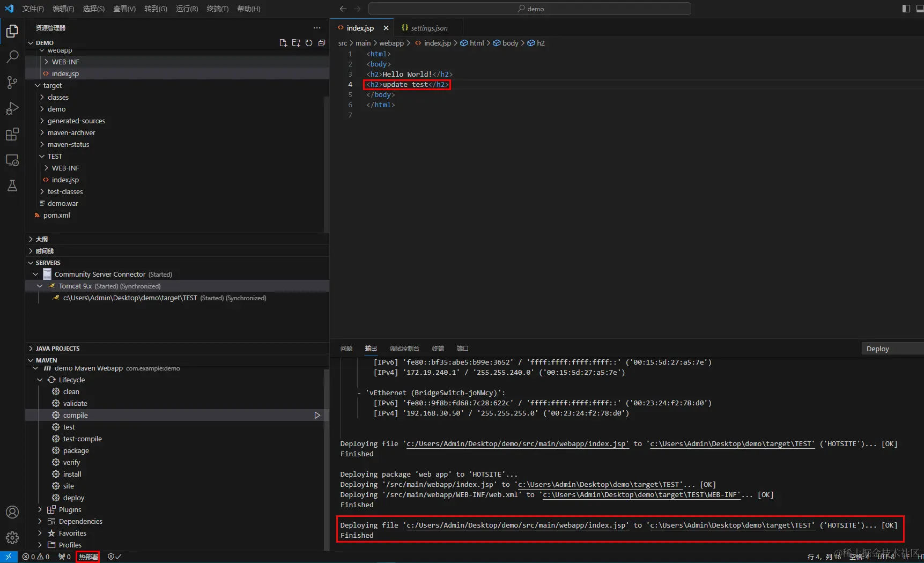The height and width of the screenshot is (563, 924).
Task: Open explorer more actions ellipsis
Action: 317,28
